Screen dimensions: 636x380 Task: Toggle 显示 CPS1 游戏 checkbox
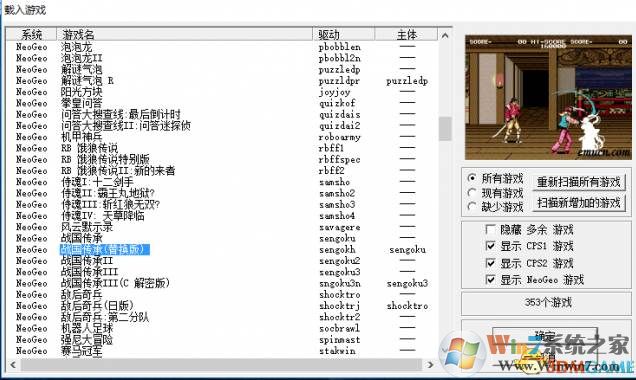point(490,246)
